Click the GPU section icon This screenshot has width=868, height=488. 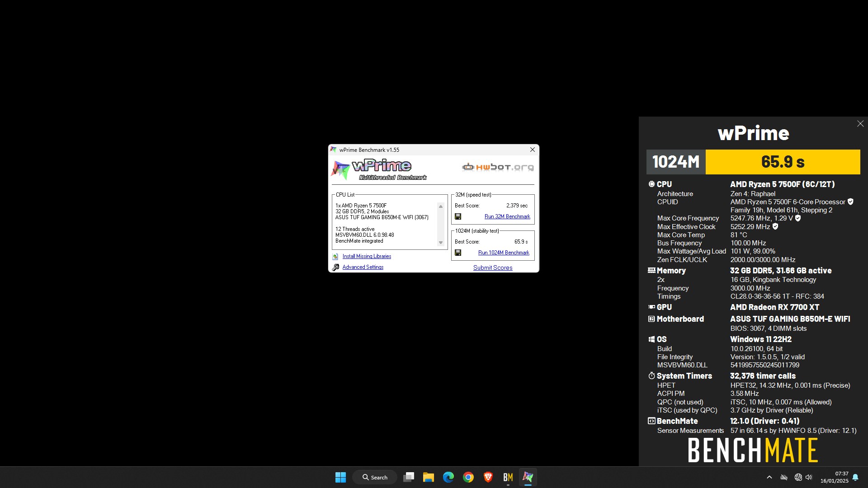point(651,307)
